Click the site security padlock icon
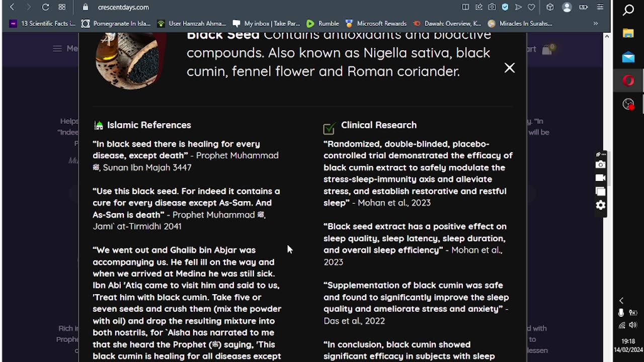 pyautogui.click(x=86, y=7)
